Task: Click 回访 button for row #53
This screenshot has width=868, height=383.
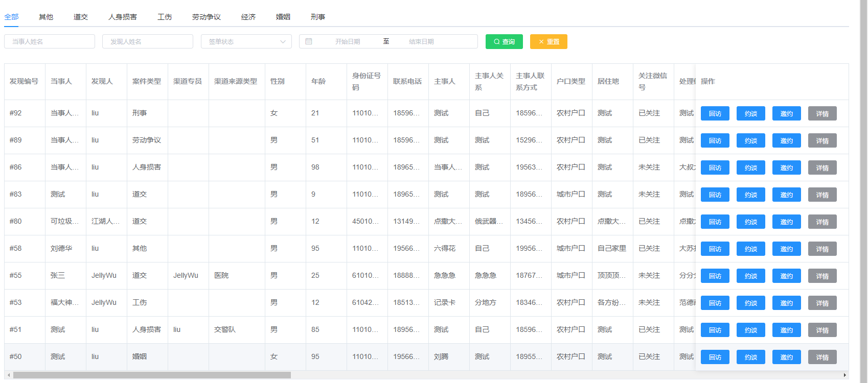Action: [x=715, y=303]
